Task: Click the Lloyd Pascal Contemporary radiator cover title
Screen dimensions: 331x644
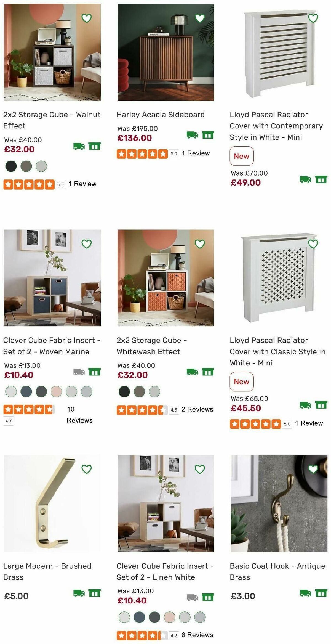Action: coord(276,126)
